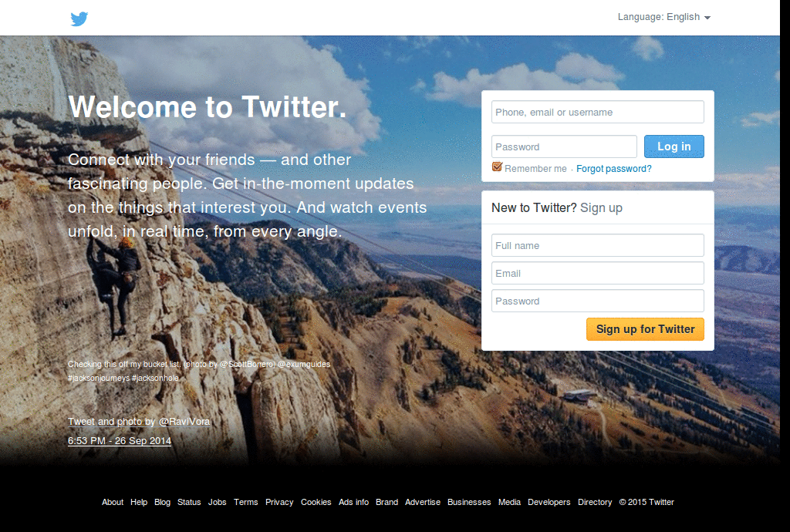This screenshot has width=790, height=532.
Task: Open the Ads info footer link
Action: click(353, 502)
